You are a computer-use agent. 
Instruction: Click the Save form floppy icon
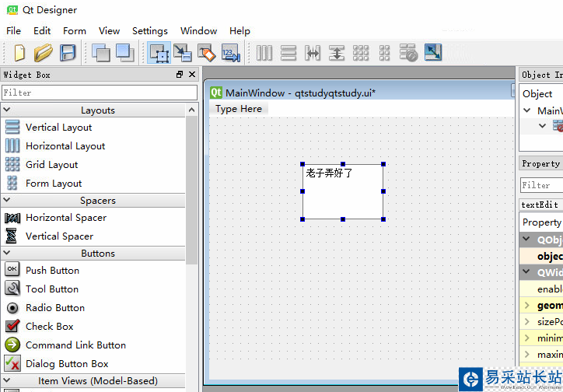tap(68, 53)
